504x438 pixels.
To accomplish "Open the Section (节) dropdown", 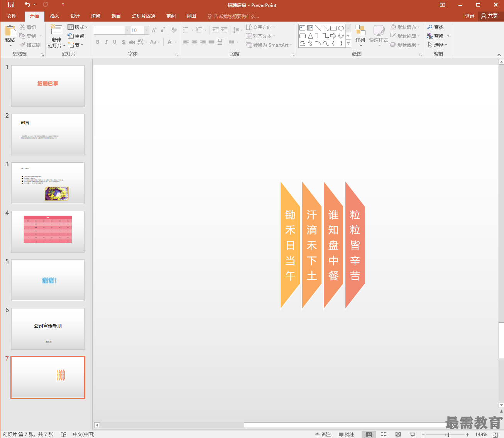I will (x=76, y=45).
